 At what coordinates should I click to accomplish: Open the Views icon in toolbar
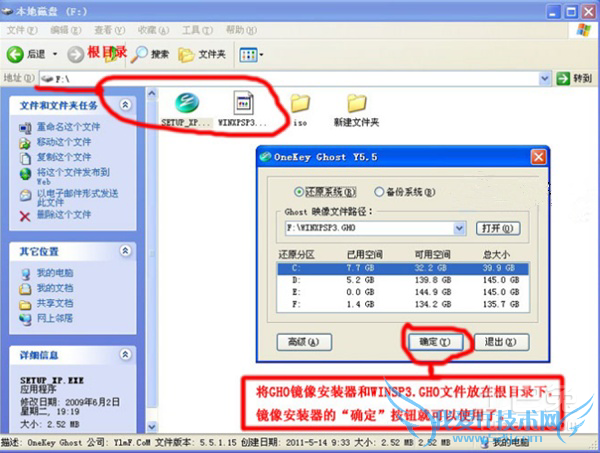click(x=248, y=55)
